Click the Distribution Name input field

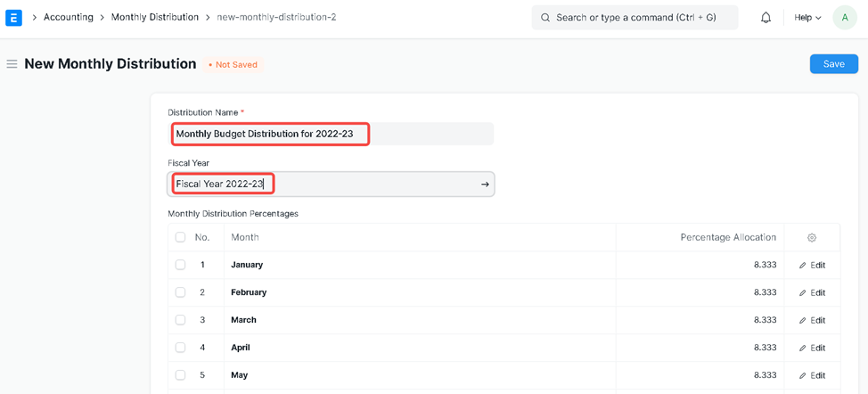coord(330,134)
